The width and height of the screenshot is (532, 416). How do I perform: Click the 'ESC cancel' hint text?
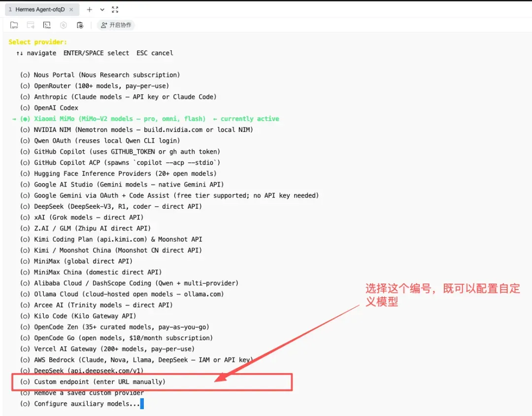[155, 53]
